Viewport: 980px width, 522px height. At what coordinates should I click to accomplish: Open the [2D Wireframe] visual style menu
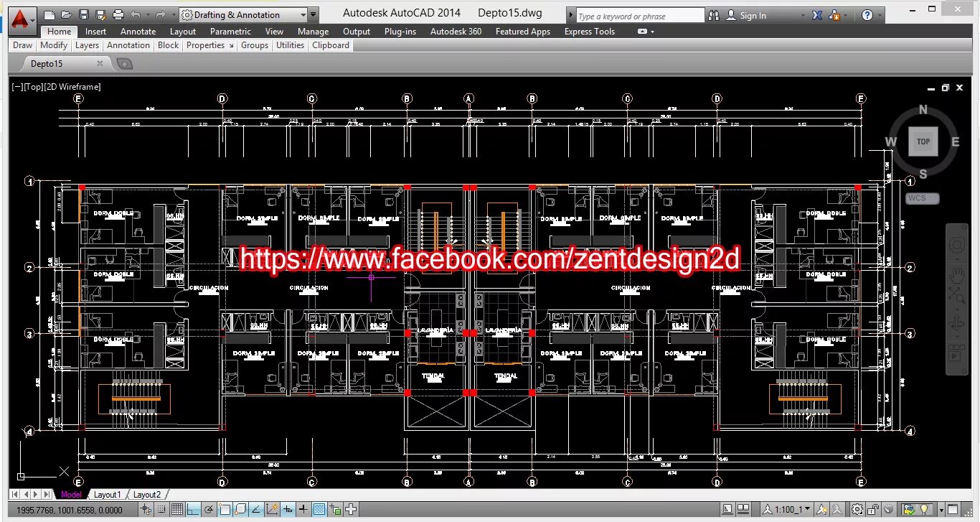pyautogui.click(x=72, y=87)
